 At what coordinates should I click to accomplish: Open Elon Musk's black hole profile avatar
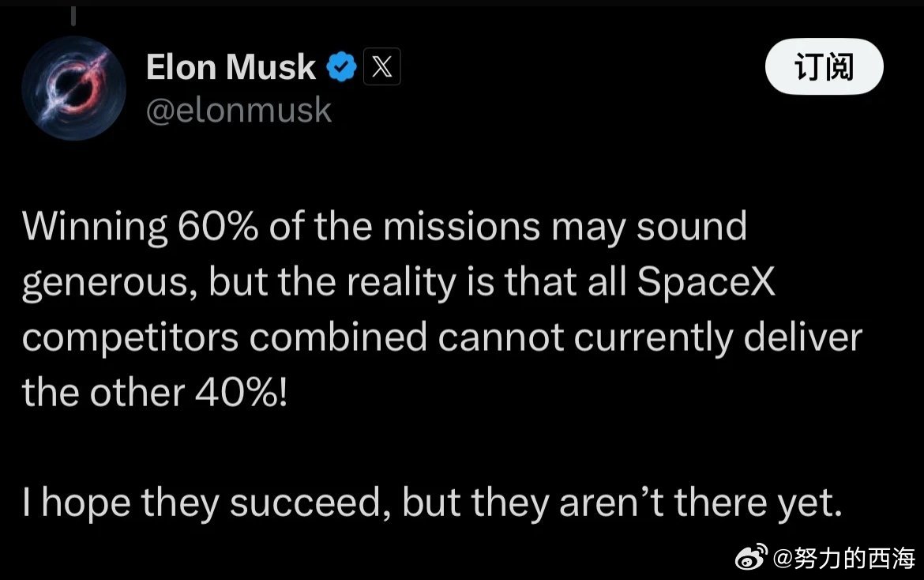73,89
